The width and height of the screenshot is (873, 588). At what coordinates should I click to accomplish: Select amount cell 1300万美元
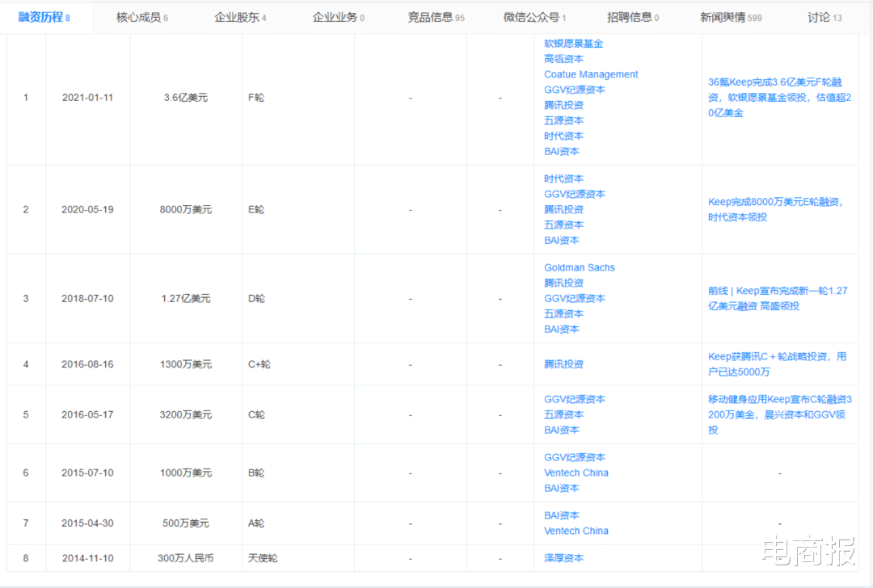[185, 364]
